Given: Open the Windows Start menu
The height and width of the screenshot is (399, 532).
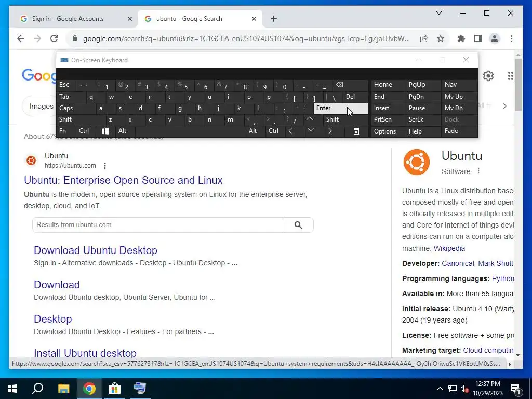Looking at the screenshot, I should (x=12, y=389).
